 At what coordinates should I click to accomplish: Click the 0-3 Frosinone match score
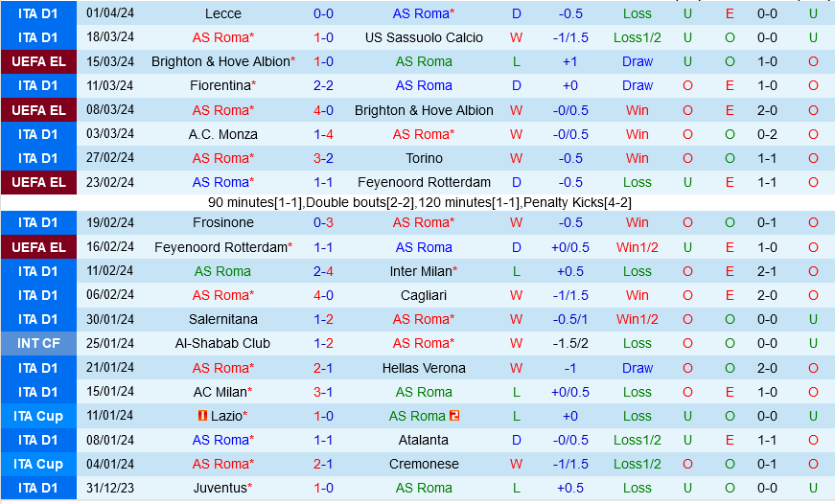tap(323, 222)
